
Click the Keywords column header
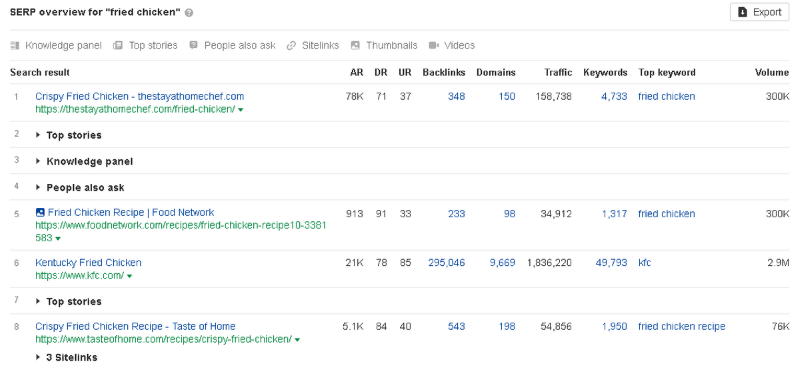click(605, 72)
